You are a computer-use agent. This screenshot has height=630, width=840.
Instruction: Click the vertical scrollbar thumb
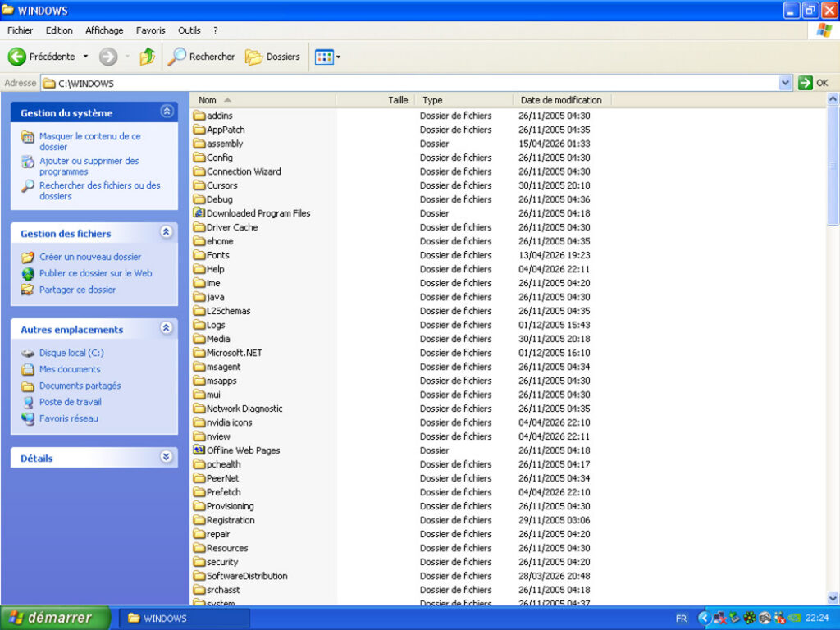click(833, 166)
